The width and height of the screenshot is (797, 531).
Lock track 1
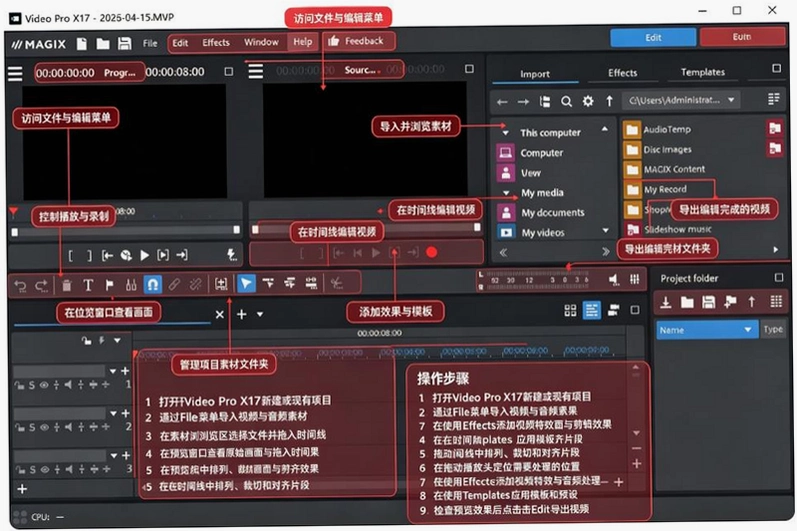pos(19,385)
